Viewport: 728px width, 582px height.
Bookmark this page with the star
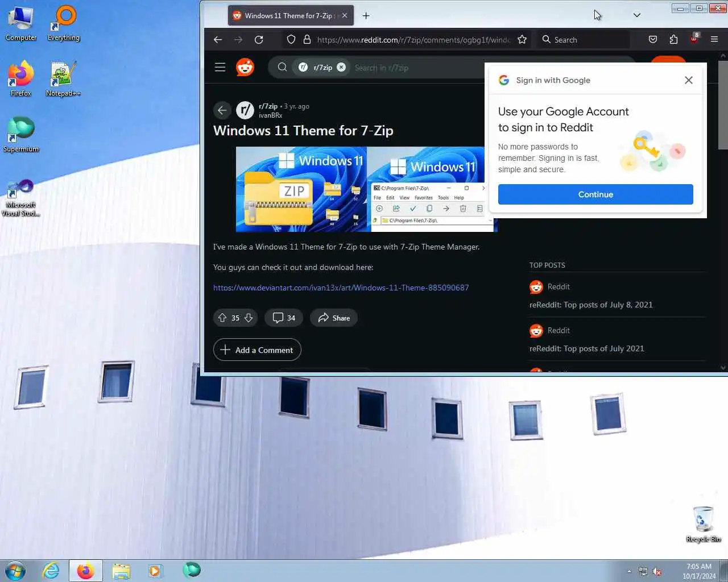pos(522,40)
